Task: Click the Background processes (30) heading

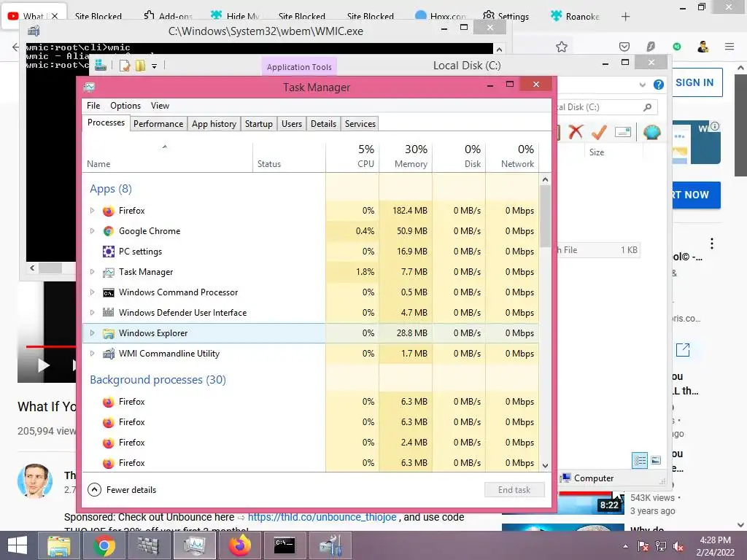Action: pyautogui.click(x=158, y=380)
